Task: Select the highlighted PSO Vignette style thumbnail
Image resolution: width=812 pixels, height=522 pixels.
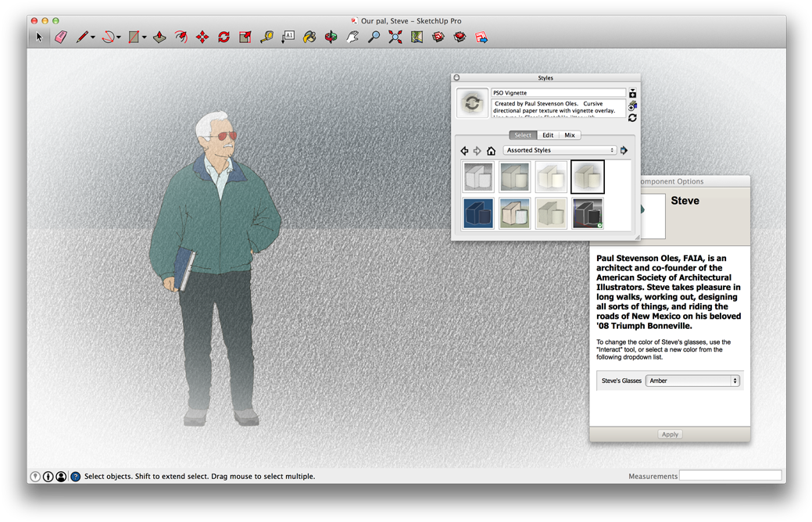Action: click(x=588, y=177)
